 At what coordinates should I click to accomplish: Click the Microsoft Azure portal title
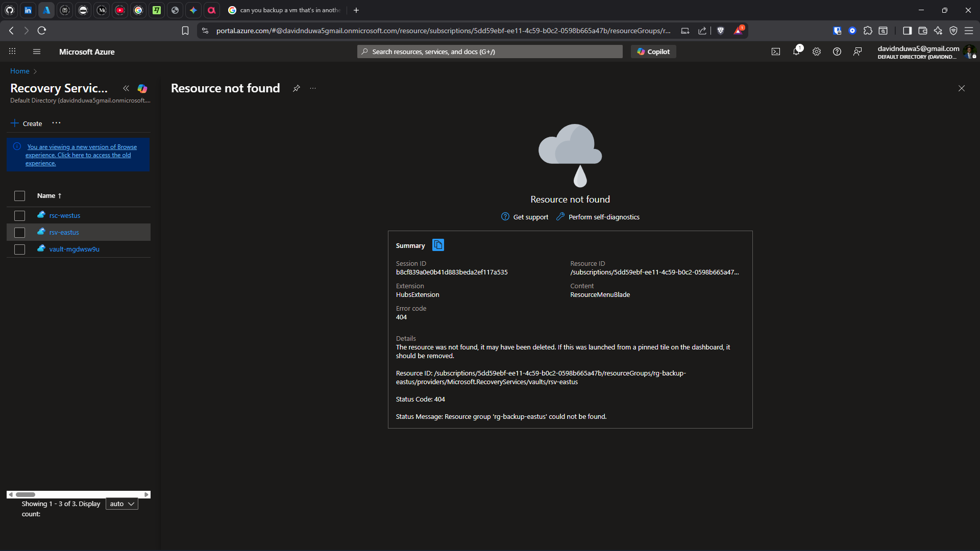(x=87, y=52)
